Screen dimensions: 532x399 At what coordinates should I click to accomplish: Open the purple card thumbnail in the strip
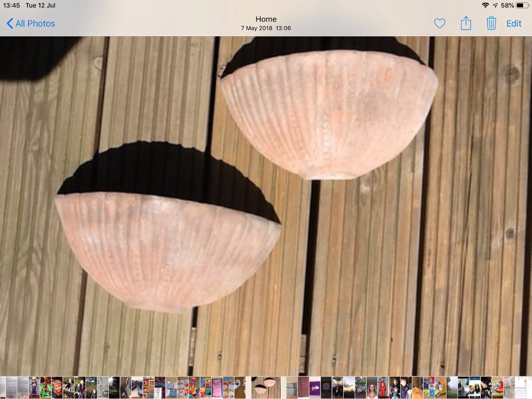coord(315,387)
